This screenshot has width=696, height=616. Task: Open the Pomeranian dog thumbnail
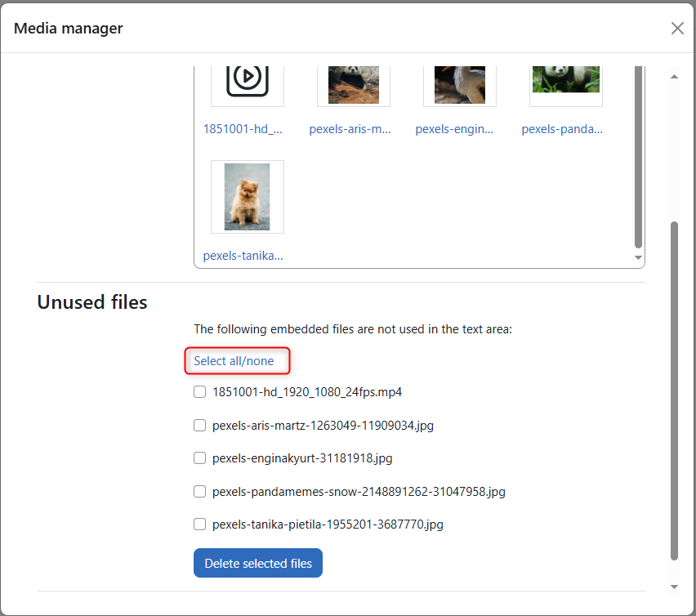tap(247, 197)
